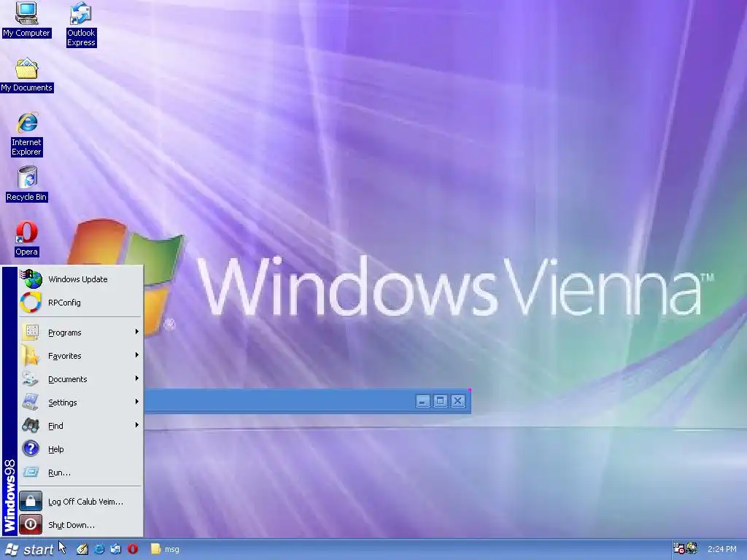Open the Documents submenu
Image resolution: width=747 pixels, height=560 pixels.
point(81,379)
